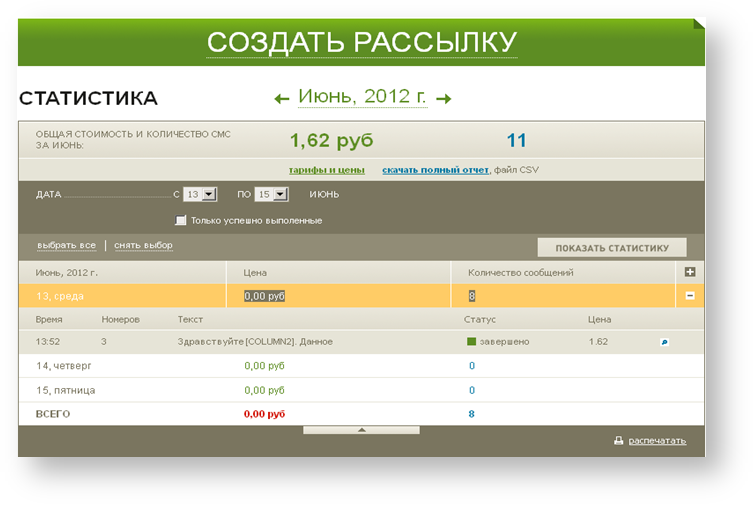Open the 'Июнь, 2012 г.' month selector

tap(362, 97)
